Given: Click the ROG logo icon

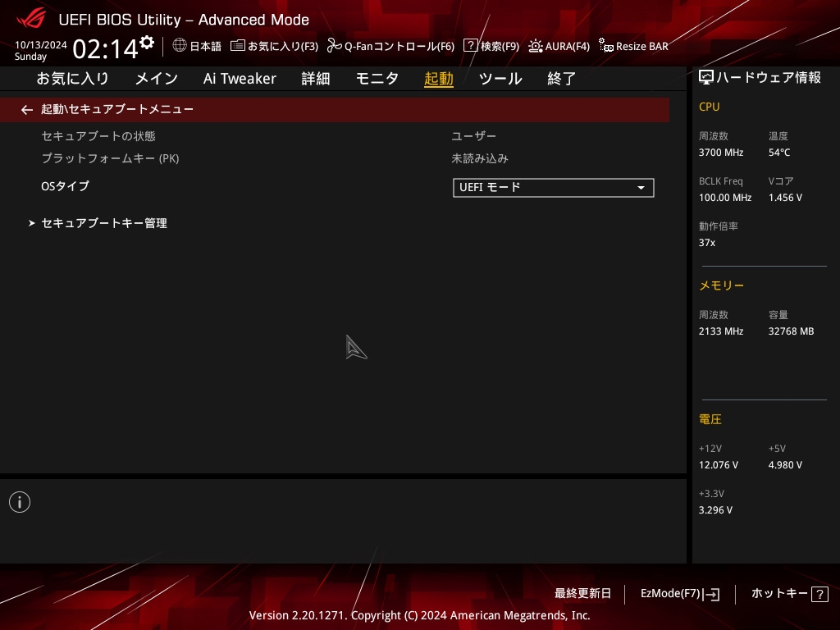Looking at the screenshot, I should point(30,19).
